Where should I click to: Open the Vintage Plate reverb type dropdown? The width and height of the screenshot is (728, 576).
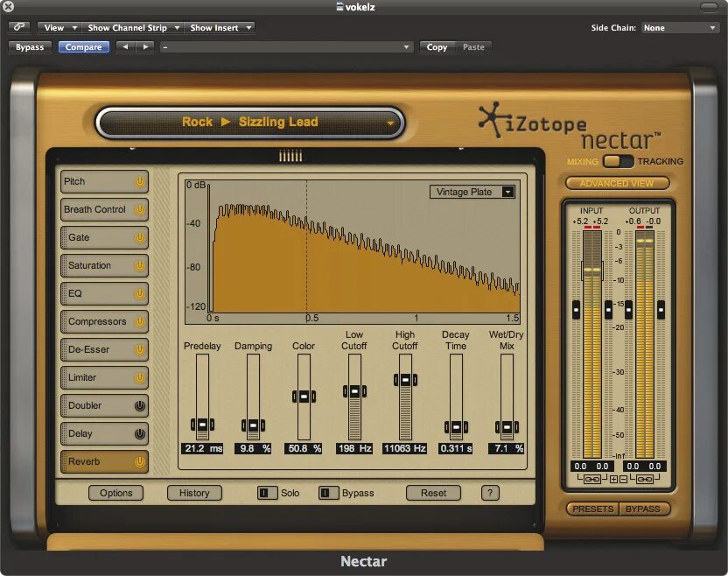point(472,192)
